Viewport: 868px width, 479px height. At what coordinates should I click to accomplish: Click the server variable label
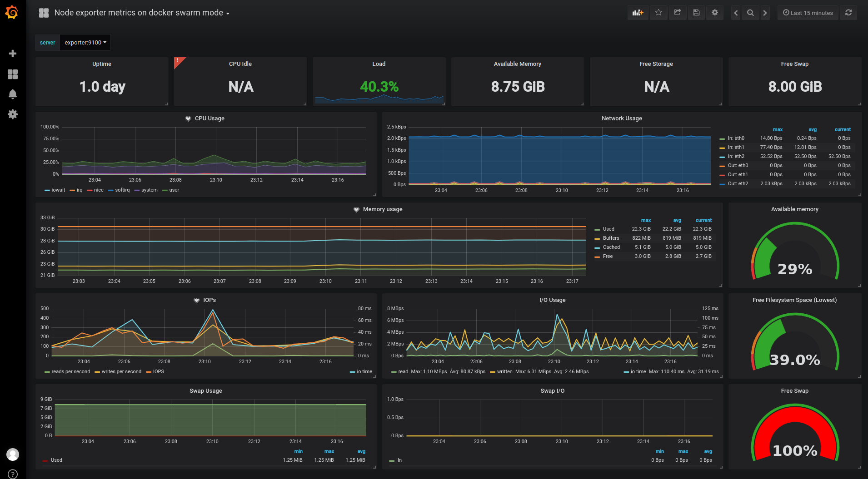click(47, 42)
